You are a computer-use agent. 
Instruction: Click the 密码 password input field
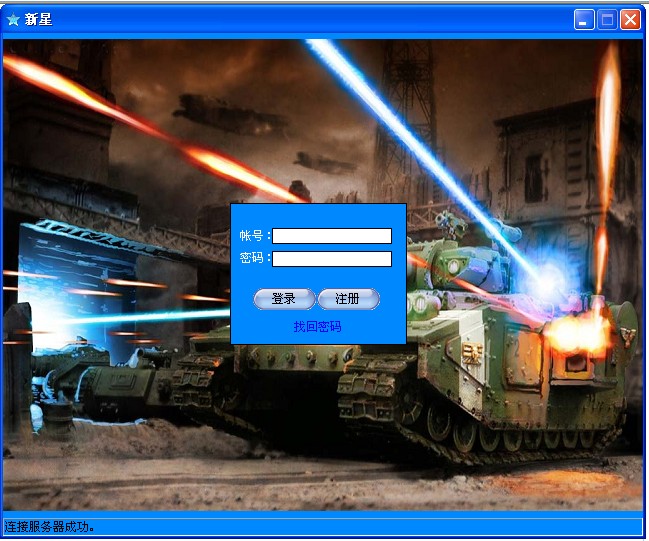pyautogui.click(x=332, y=259)
